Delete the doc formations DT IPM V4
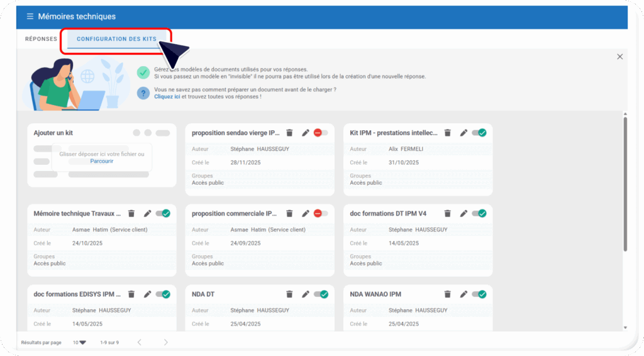The width and height of the screenshot is (644, 356). pyautogui.click(x=448, y=213)
